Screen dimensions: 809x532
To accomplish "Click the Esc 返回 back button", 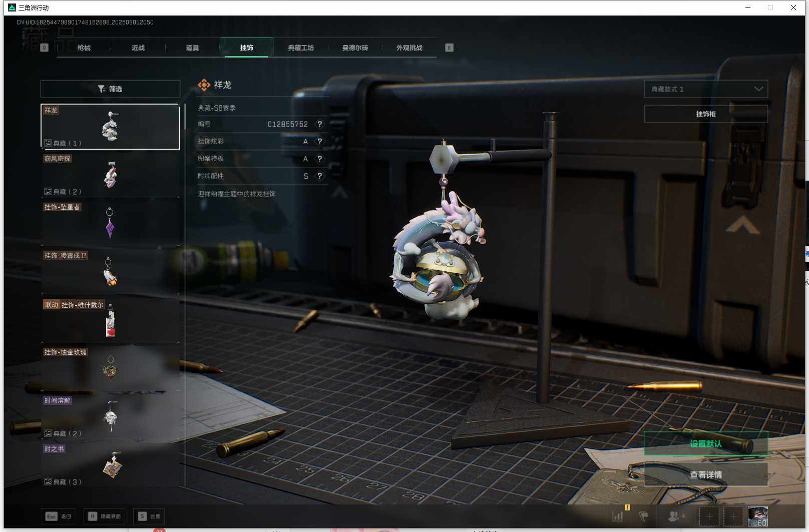I will tap(58, 516).
